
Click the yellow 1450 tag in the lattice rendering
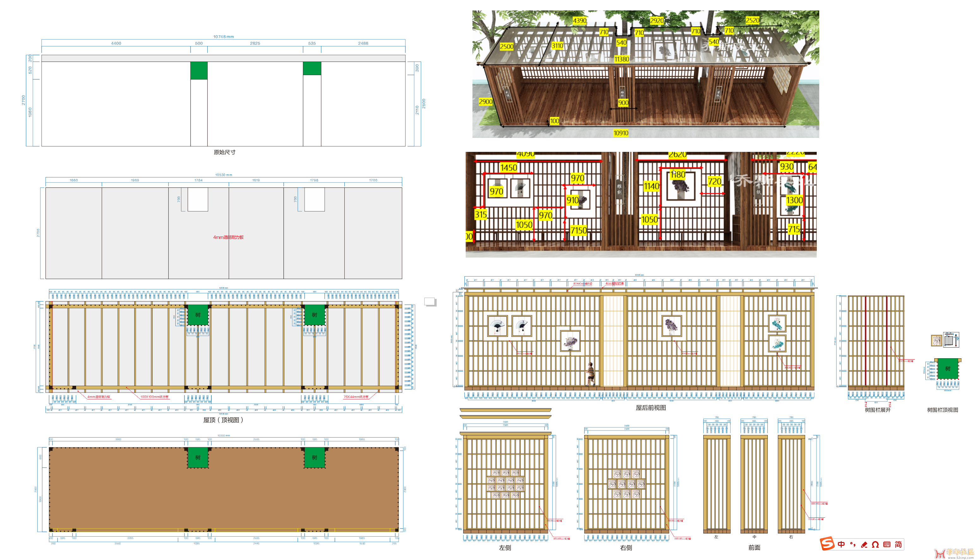pyautogui.click(x=508, y=168)
